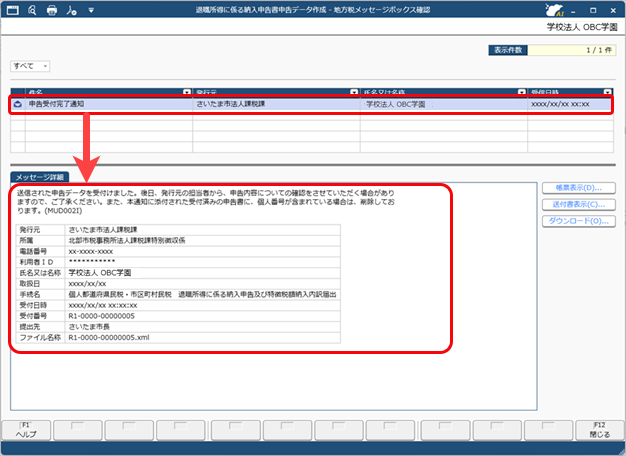
Task: Click the 北部市税事務所法人課税課特別徴収係 value
Action: click(x=127, y=240)
